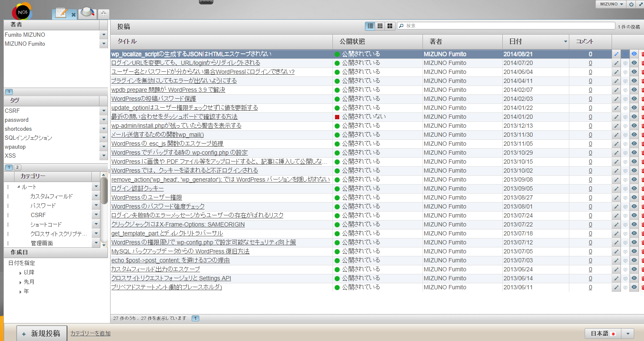Image resolution: width=644 pixels, height=341 pixels.
Task: Click the magnifier icon in search box
Action: coord(401,26)
